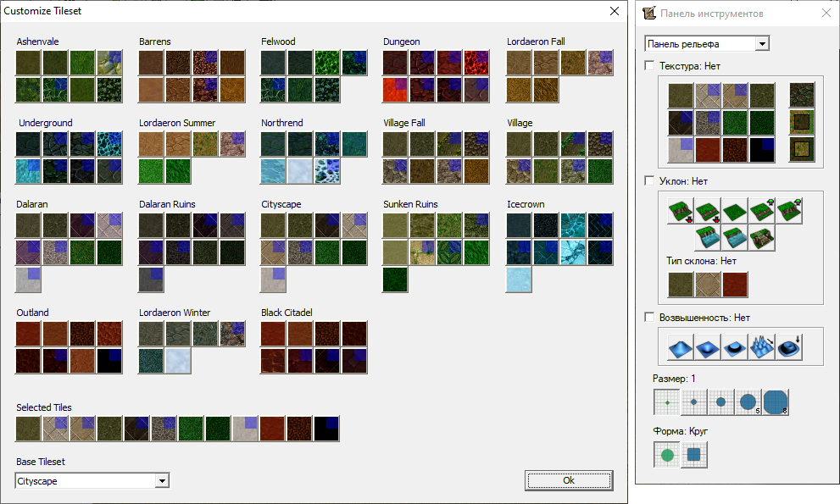Screen dimensions: 840x504
Task: Select the light ice tile under Icecrown
Action: [x=519, y=280]
